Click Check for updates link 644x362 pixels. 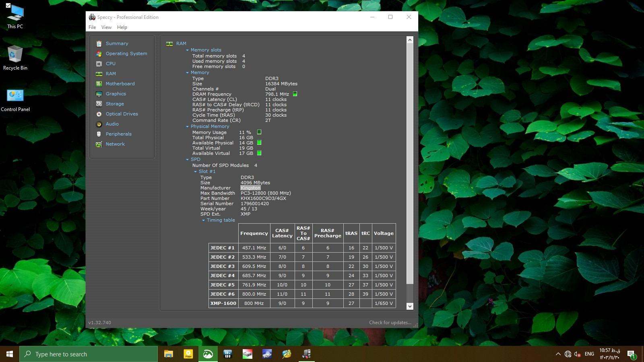coord(390,323)
